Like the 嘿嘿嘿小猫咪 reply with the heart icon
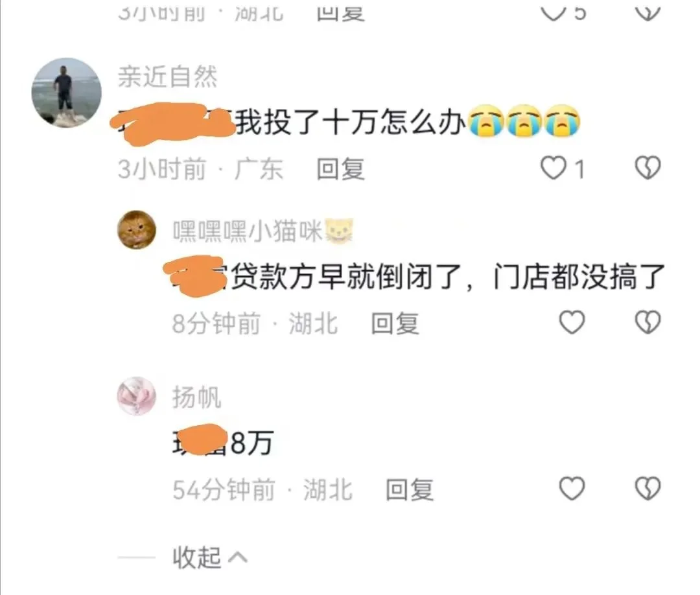This screenshot has width=700, height=595. coord(572,322)
